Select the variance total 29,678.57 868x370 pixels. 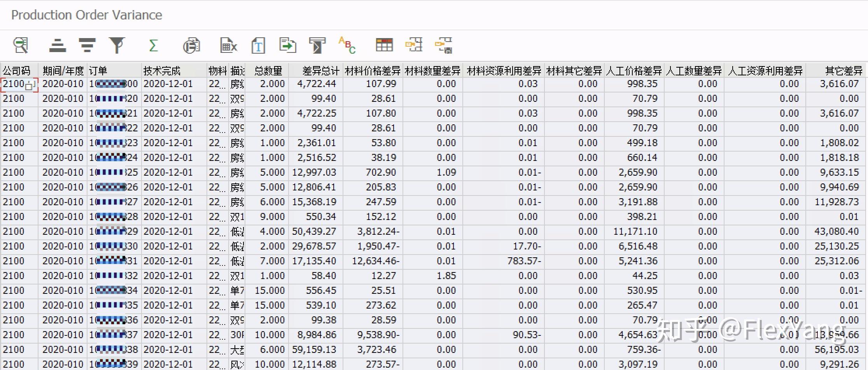click(x=316, y=246)
